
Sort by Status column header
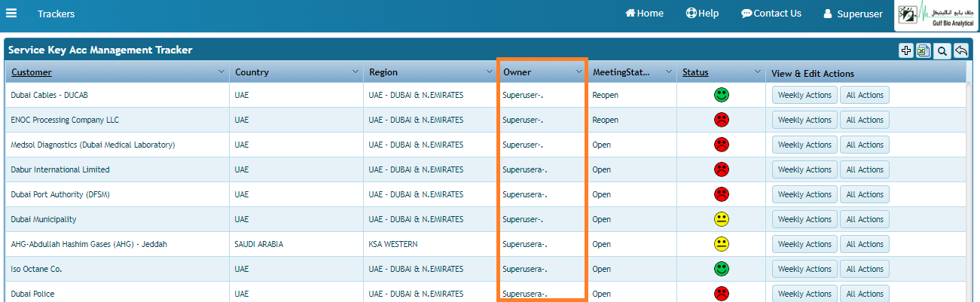pyautogui.click(x=695, y=72)
